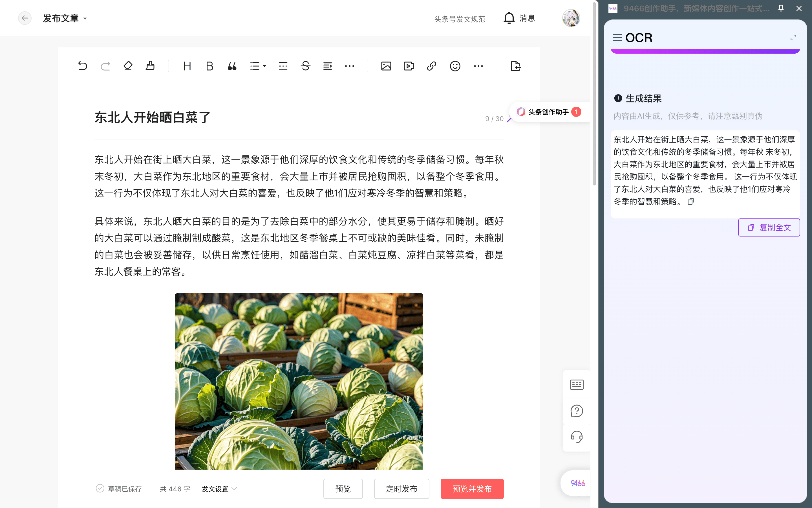Undo the last edit
Screen dimensions: 812x508
pos(83,66)
